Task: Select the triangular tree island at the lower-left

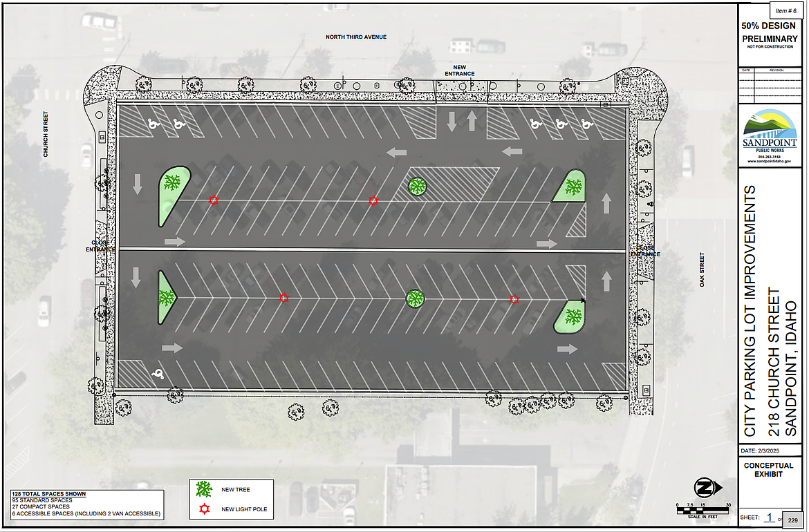Action: click(167, 298)
